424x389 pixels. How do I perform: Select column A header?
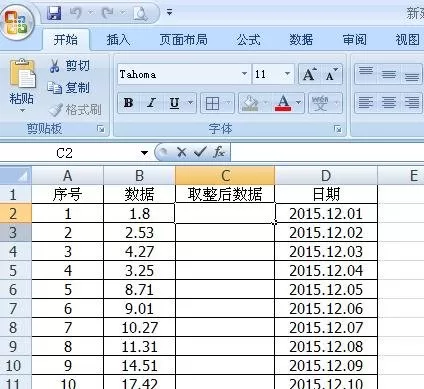(x=68, y=175)
